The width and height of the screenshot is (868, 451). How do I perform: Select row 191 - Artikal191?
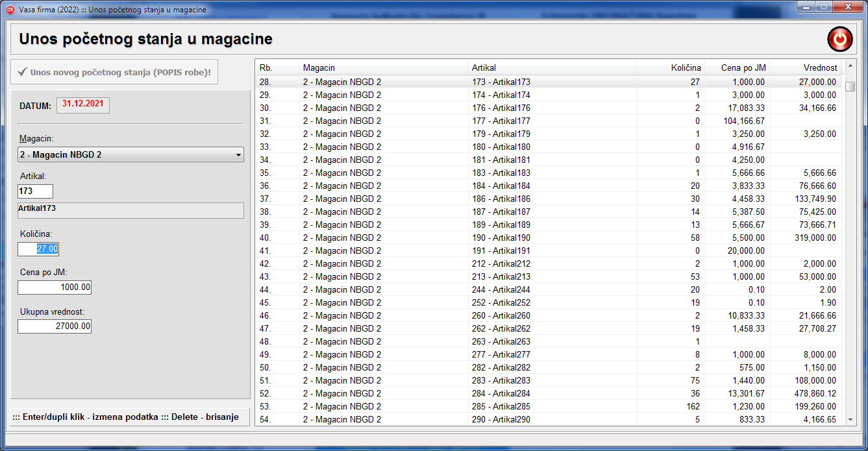tap(549, 250)
